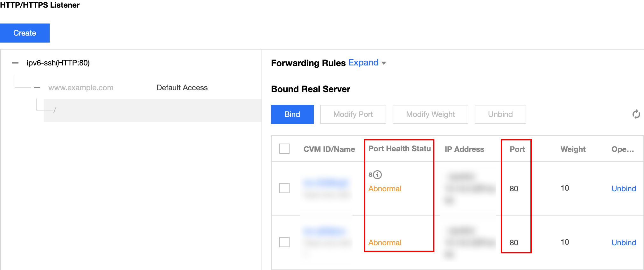
Task: Expand the Forwarding Rules section
Action: click(363, 63)
